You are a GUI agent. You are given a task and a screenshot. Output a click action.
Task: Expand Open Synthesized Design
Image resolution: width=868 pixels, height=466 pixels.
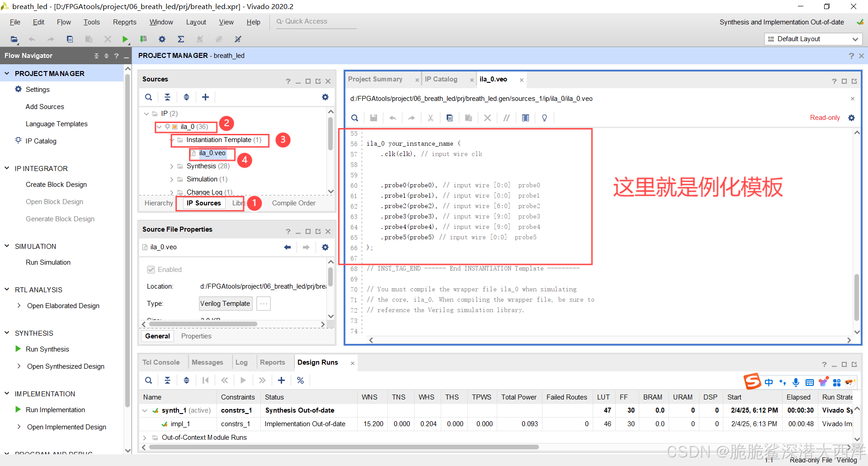19,366
